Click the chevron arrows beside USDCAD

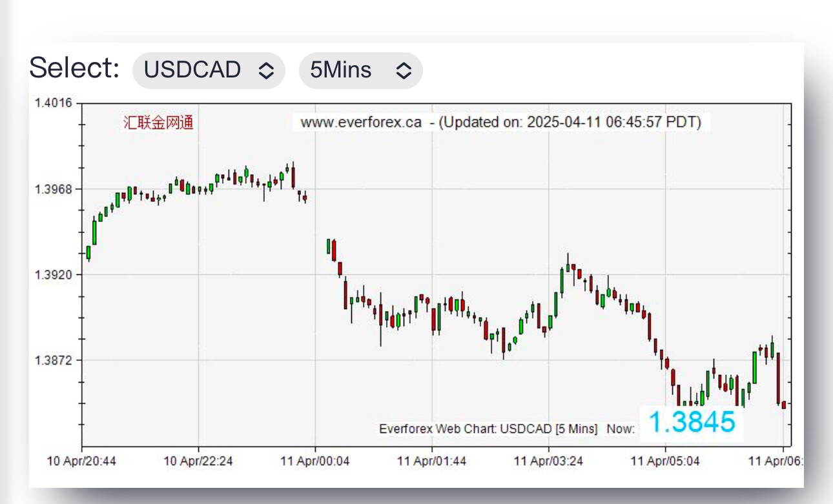tap(266, 70)
